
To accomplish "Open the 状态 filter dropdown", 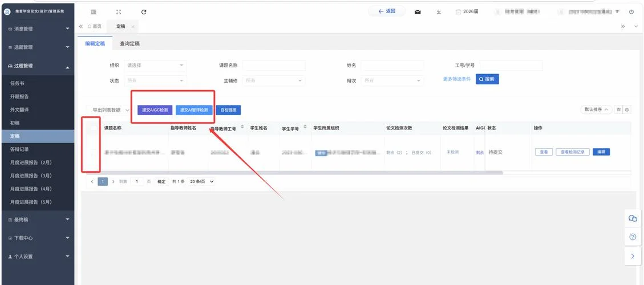I will pyautogui.click(x=155, y=80).
